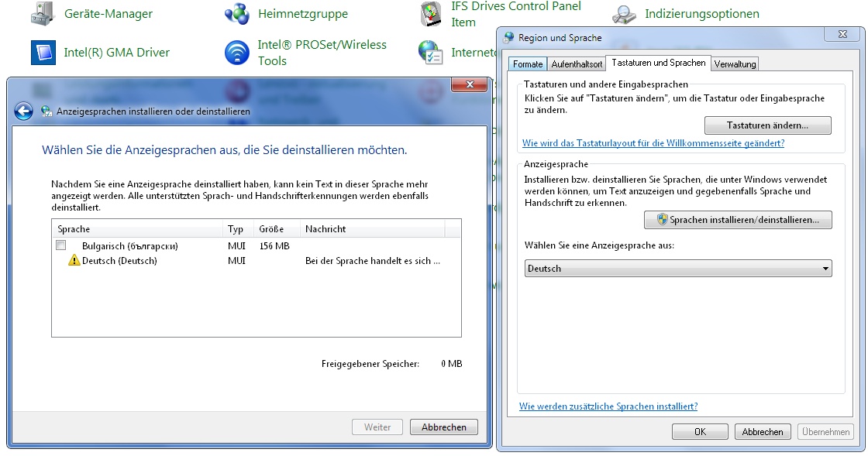The width and height of the screenshot is (868, 456).
Task: Open the Geräte-Manager icon
Action: (x=43, y=13)
